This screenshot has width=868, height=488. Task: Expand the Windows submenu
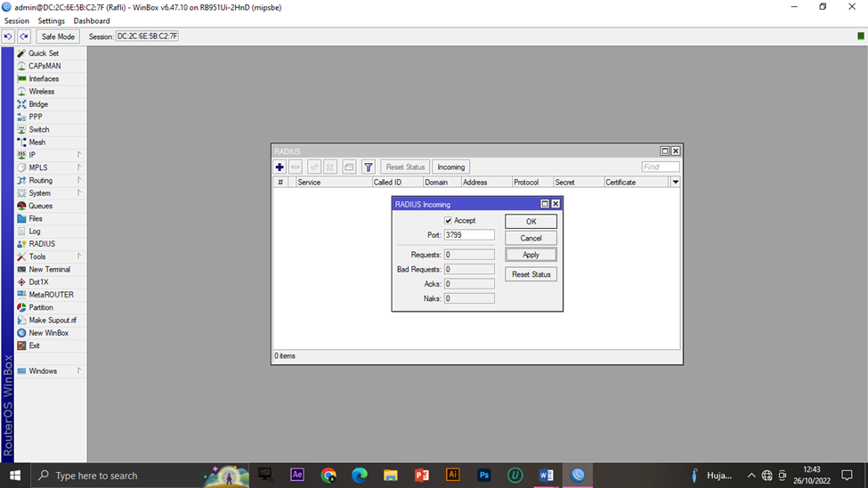(x=50, y=371)
